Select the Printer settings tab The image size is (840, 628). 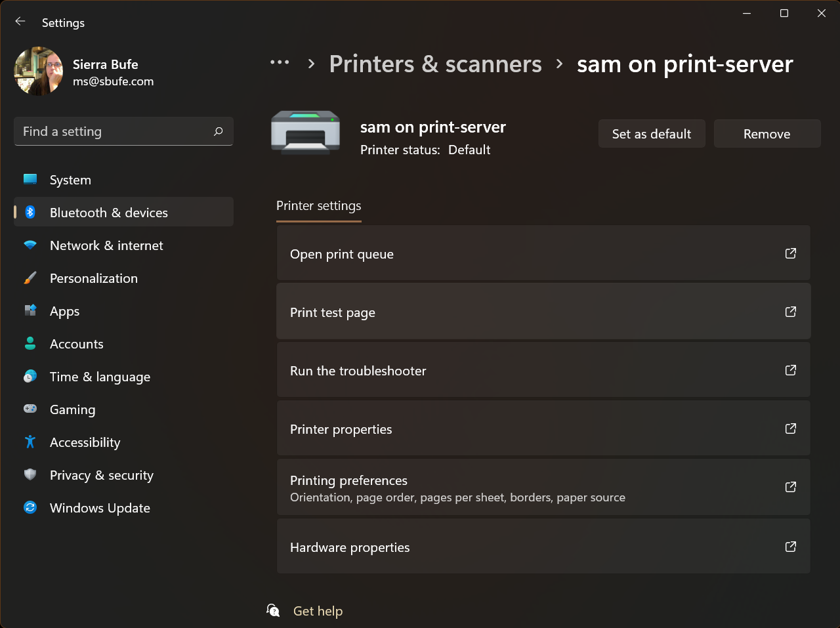tap(319, 206)
